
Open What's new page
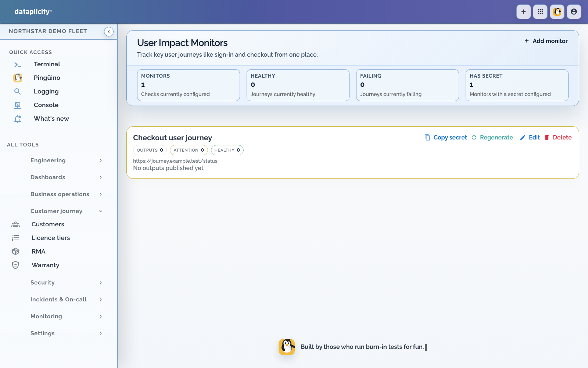click(x=51, y=118)
